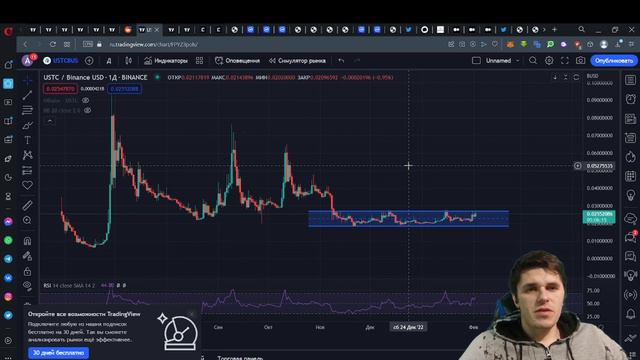Open the indicator templates grid
This screenshot has height=360, width=640.
click(199, 60)
